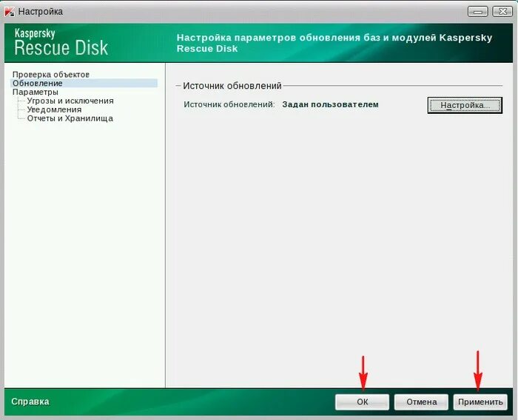Click the Настройка параметров обновления header title
Image resolution: width=518 pixels, height=420 pixels.
pyautogui.click(x=334, y=43)
